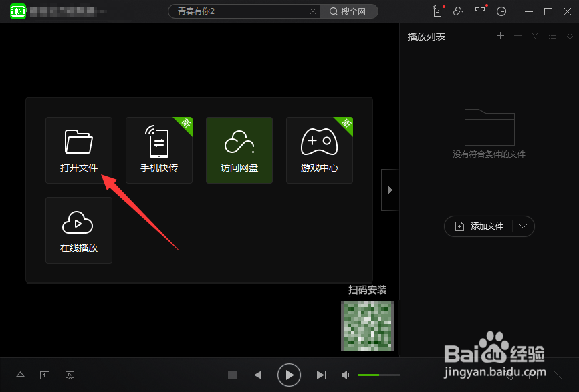
Task: Start playback with the play button
Action: point(289,375)
